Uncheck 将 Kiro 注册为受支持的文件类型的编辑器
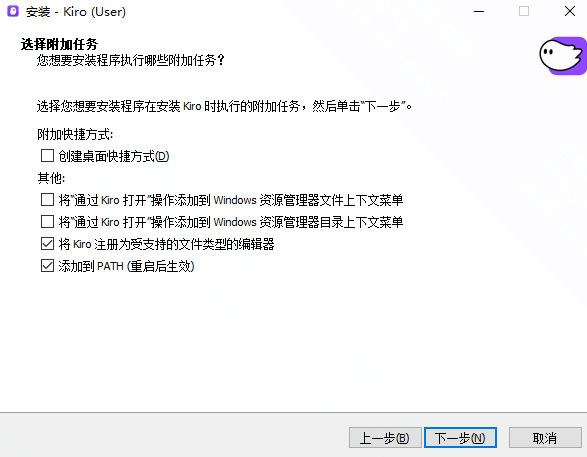The image size is (587, 457). click(47, 244)
